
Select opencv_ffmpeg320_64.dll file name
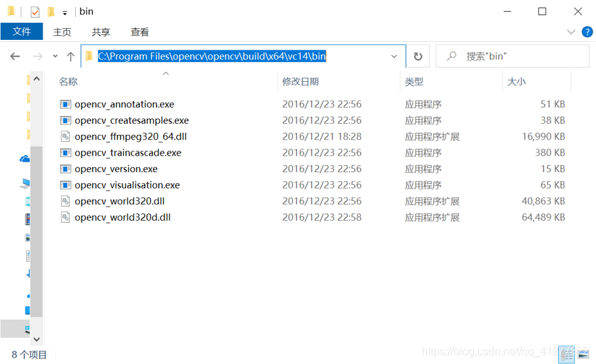[131, 136]
